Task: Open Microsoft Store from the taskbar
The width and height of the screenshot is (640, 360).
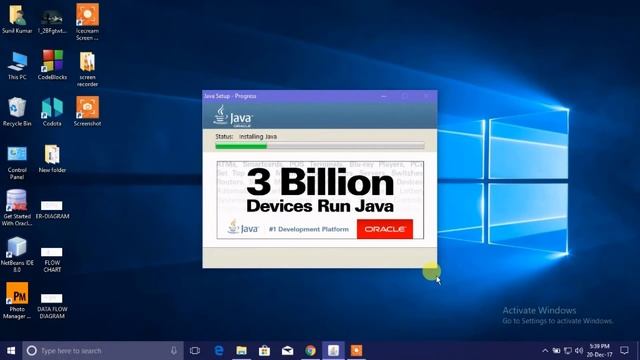Action: click(264, 351)
